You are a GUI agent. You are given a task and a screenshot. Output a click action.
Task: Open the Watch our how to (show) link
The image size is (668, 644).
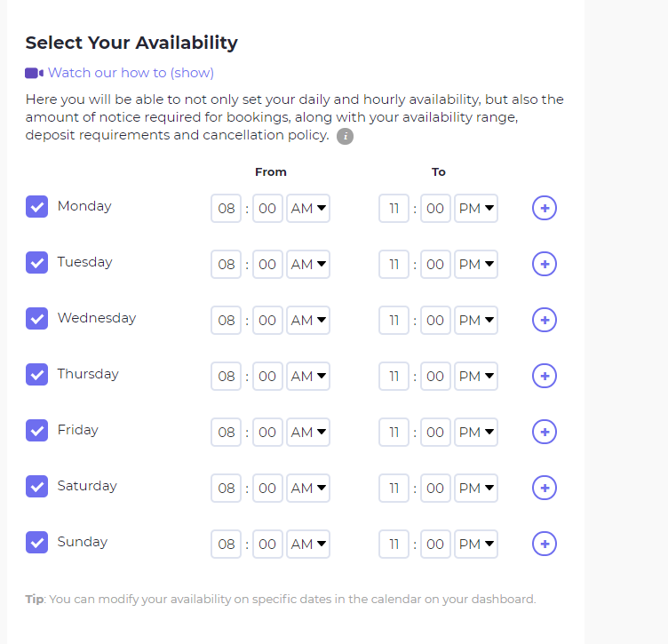(131, 73)
